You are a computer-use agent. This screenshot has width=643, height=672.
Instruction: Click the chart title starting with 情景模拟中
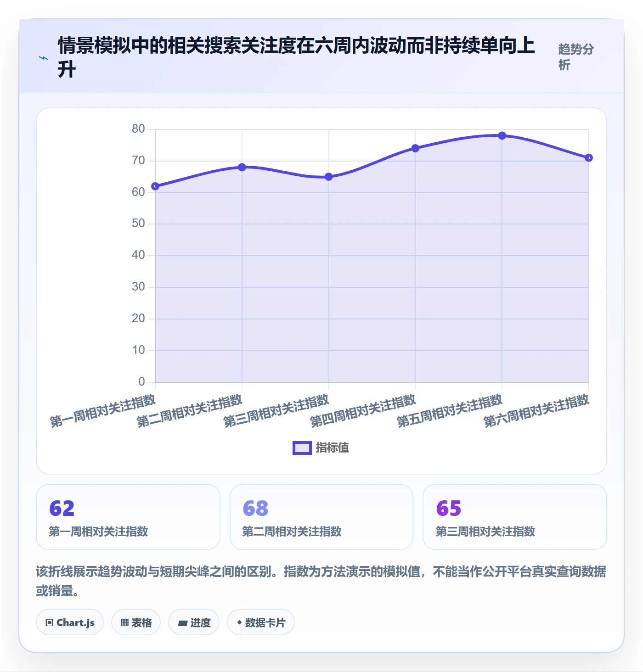[297, 57]
